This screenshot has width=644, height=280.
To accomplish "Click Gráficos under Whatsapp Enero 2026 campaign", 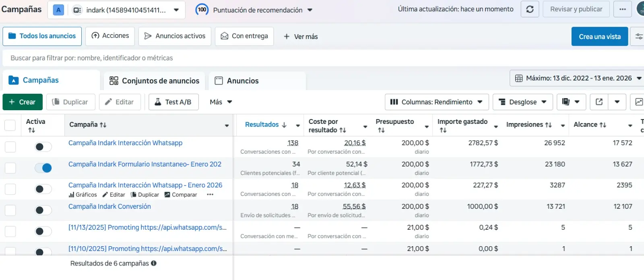I will [83, 195].
